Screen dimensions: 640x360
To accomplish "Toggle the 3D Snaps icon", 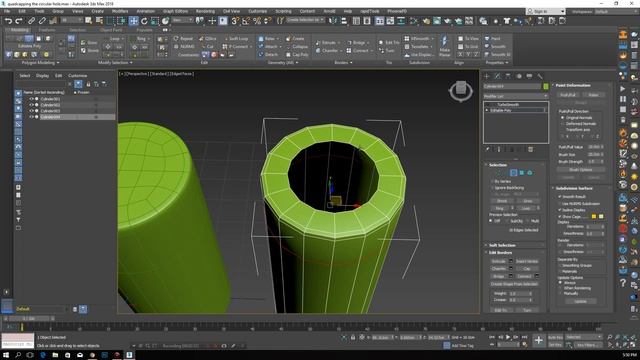I will click(235, 21).
